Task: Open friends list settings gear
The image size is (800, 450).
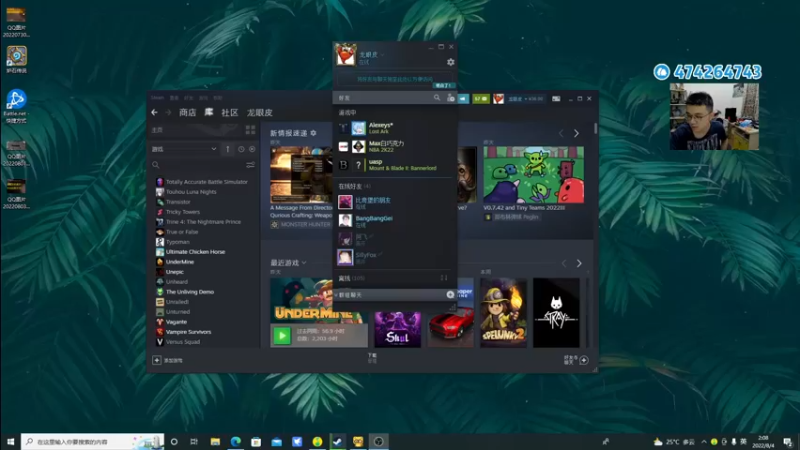Action: (x=451, y=62)
